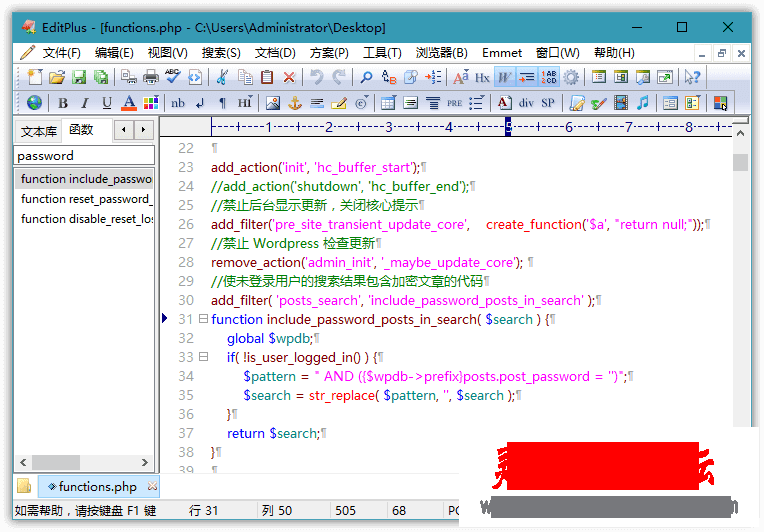Run the ABC spell check
The width and height of the screenshot is (764, 532).
(172, 77)
